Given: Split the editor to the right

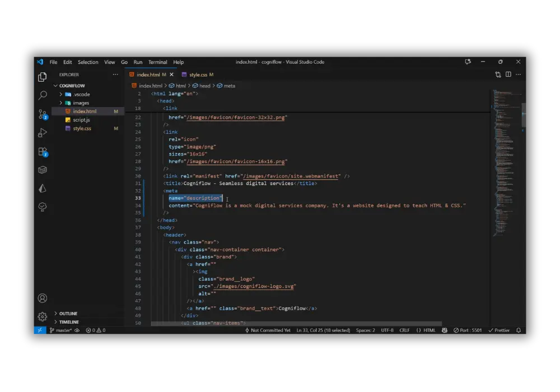Looking at the screenshot, I should (508, 74).
